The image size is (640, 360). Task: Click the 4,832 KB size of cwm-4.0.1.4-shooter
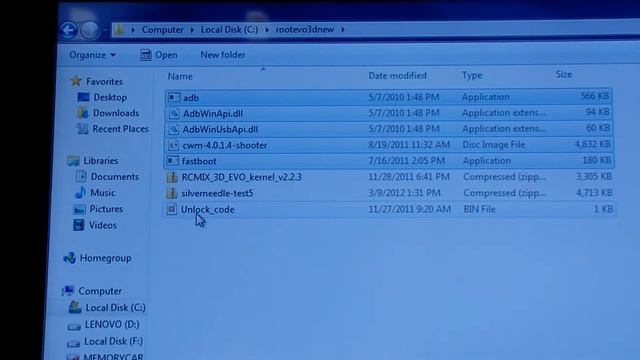pos(593,144)
